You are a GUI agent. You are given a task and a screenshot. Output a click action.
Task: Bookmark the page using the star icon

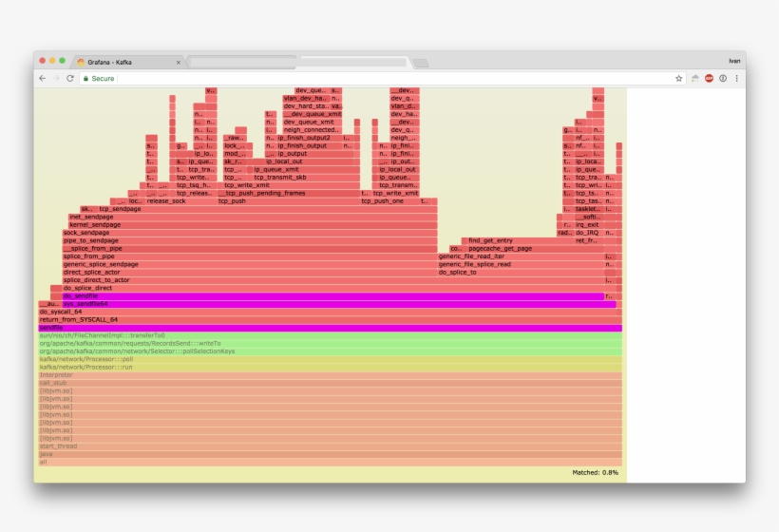coord(678,79)
